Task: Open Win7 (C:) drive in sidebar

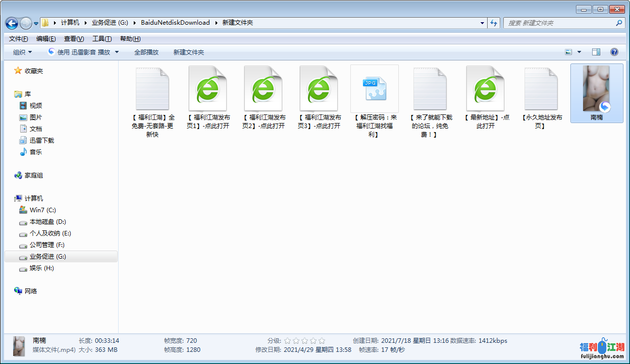Action: click(x=42, y=210)
